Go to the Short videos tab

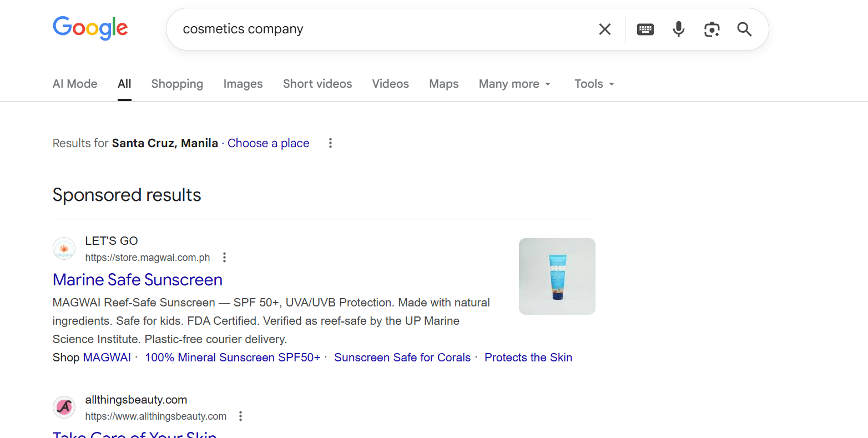click(x=317, y=84)
